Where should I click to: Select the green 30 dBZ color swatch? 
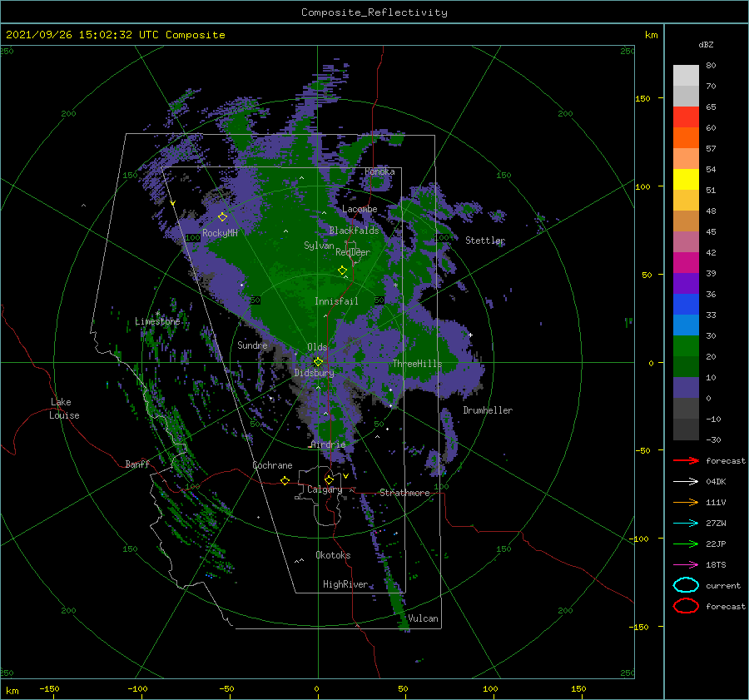point(686,345)
